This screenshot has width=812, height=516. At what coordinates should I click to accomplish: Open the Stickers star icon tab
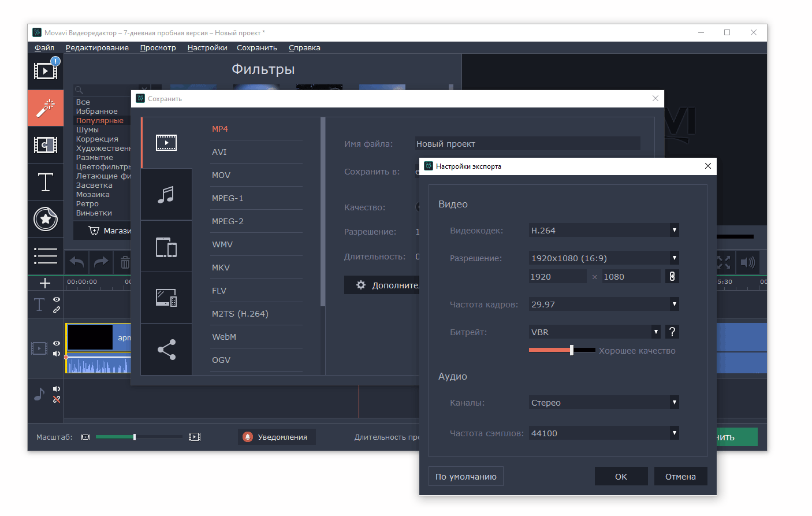pyautogui.click(x=45, y=219)
